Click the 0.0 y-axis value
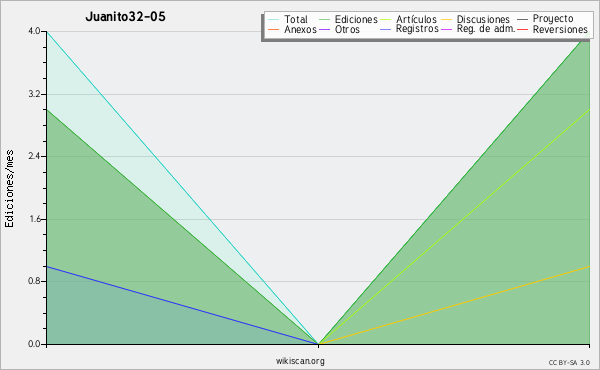 (x=34, y=344)
